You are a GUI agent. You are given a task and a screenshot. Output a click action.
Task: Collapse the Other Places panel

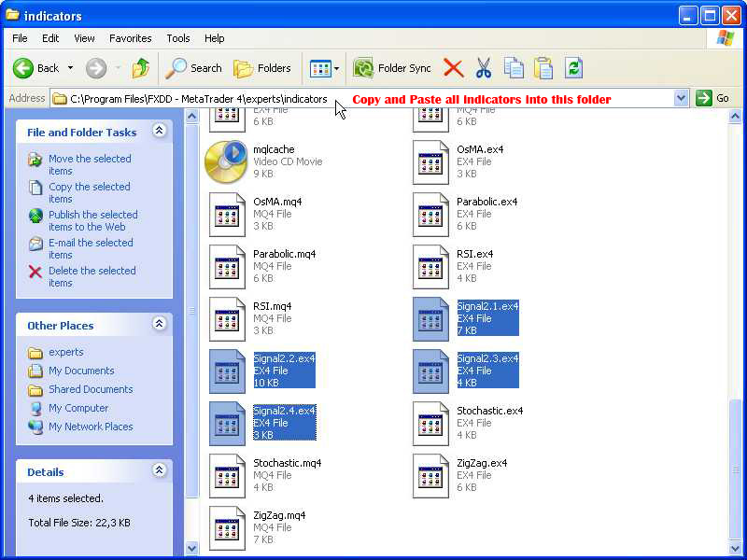point(159,325)
